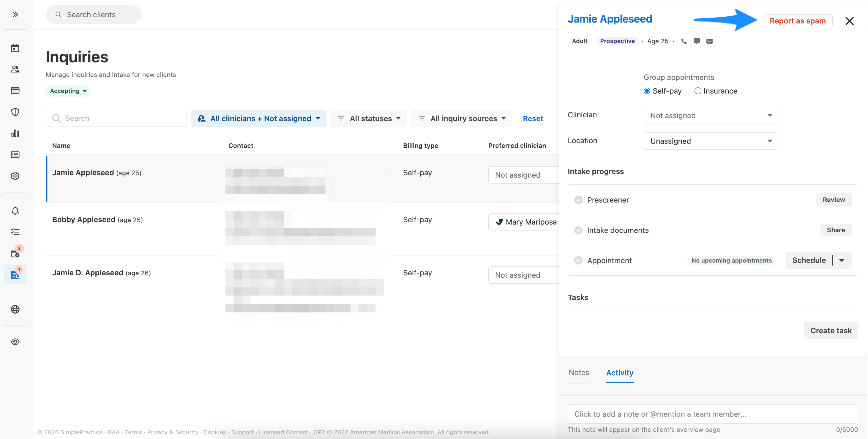This screenshot has height=439, width=868.
Task: Click the Intake documents check circle icon
Action: click(578, 230)
